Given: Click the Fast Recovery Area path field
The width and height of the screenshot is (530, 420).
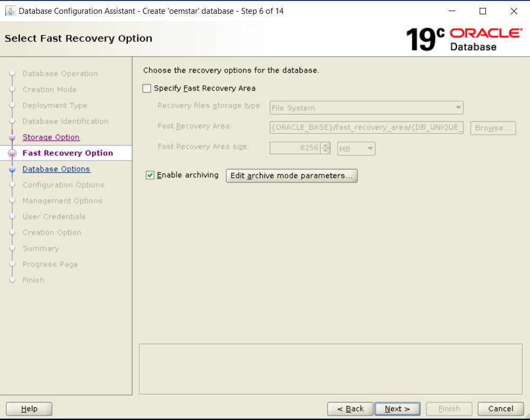Looking at the screenshot, I should 367,128.
